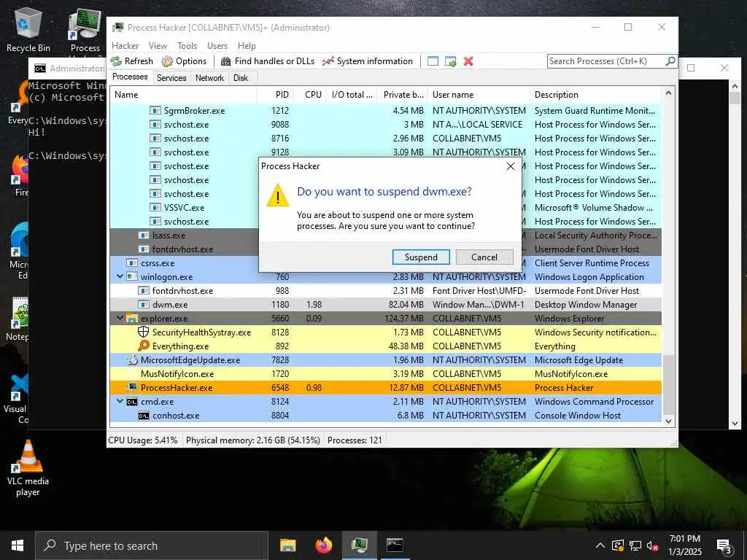Screen dimensions: 747x560
Task: Sort by the User name column header
Action: [479, 95]
